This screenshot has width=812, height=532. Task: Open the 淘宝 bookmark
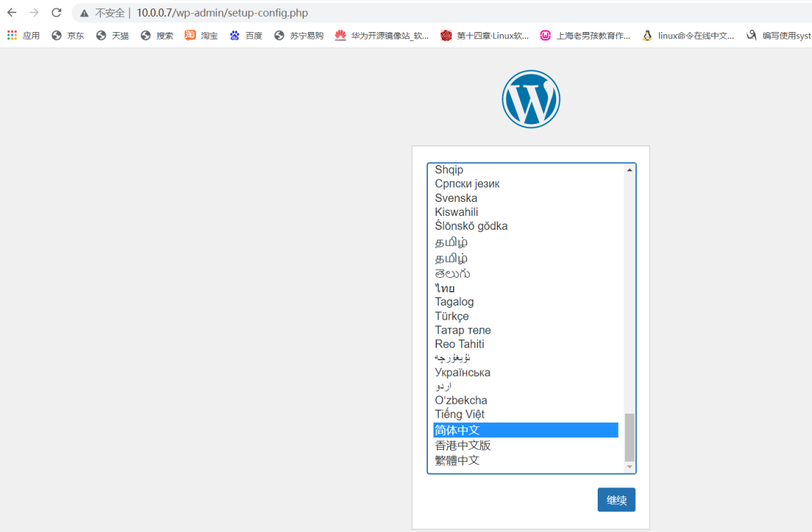click(x=202, y=36)
